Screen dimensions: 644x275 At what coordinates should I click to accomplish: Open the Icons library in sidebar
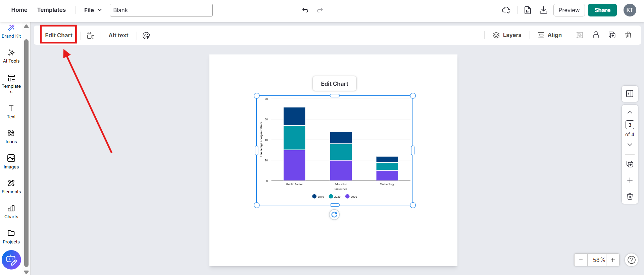point(11,137)
